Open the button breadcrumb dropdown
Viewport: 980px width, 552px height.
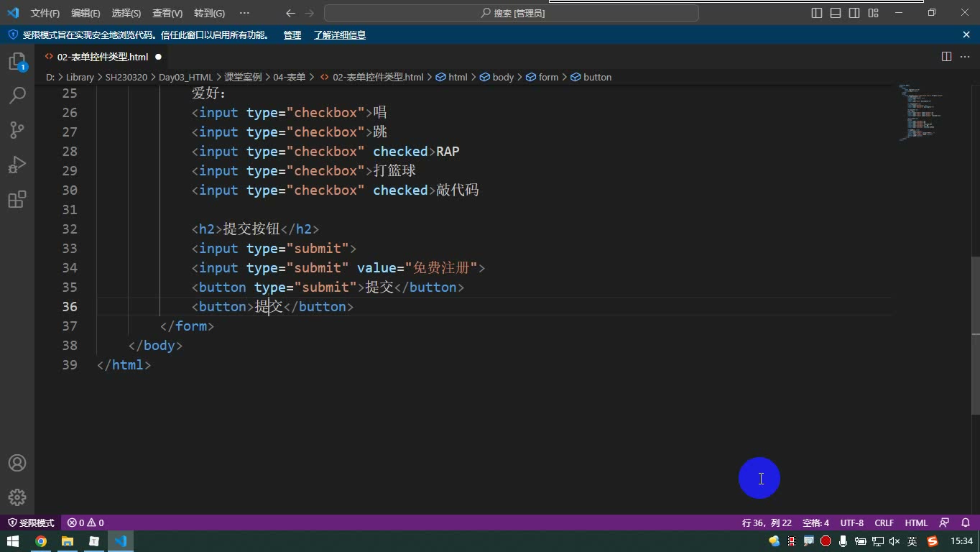(x=591, y=77)
